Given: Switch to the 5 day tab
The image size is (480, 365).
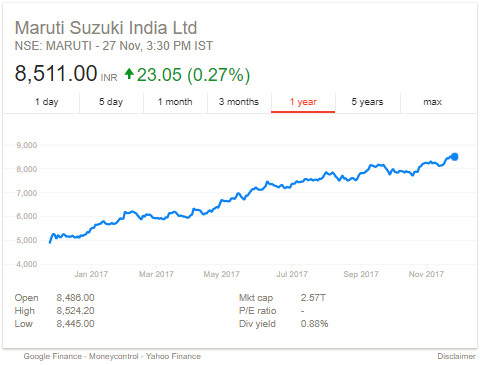Looking at the screenshot, I should coord(111,102).
